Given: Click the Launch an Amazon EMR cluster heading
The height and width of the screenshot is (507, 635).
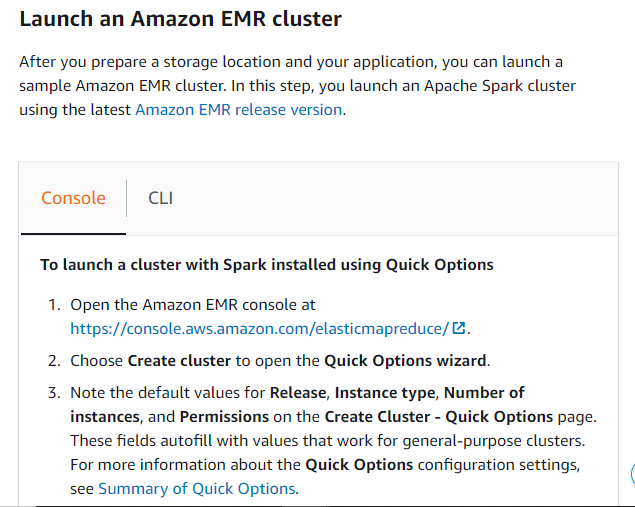Looking at the screenshot, I should [x=181, y=19].
